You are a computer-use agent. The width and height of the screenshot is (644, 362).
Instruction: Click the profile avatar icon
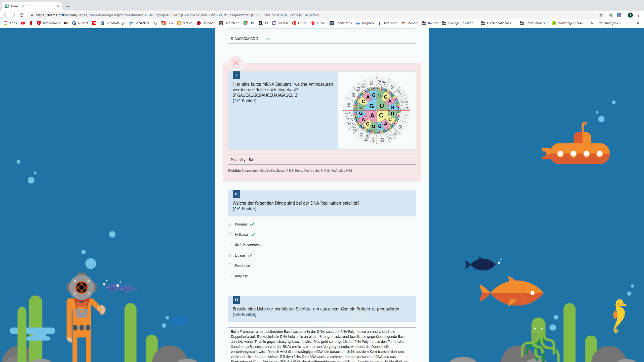point(630,15)
